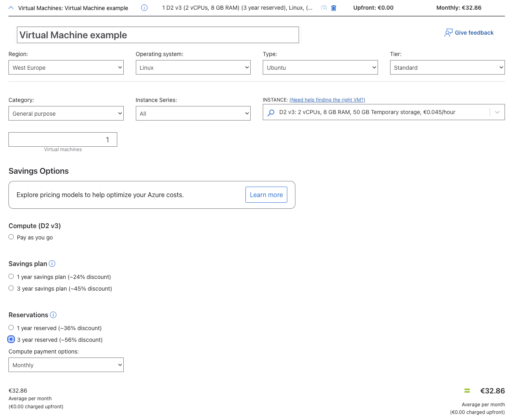The height and width of the screenshot is (420, 511).
Task: Click the Virtual machines quantity field
Action: click(x=63, y=140)
